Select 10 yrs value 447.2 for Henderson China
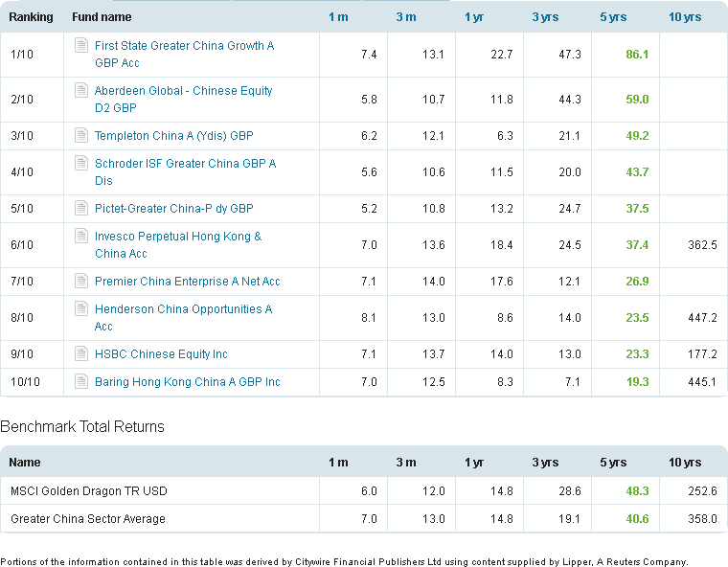The height and width of the screenshot is (567, 728). [x=702, y=318]
